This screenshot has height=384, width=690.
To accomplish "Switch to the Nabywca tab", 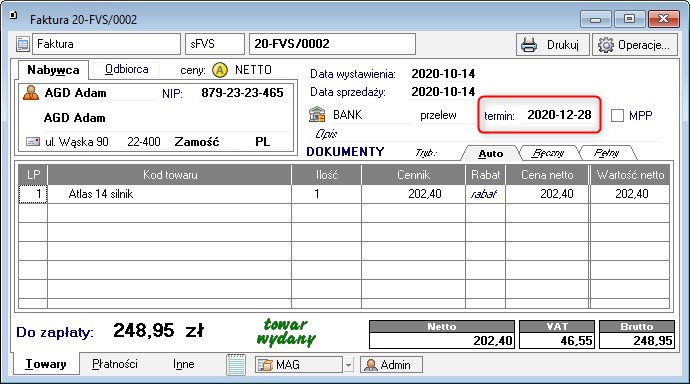I will pos(53,70).
